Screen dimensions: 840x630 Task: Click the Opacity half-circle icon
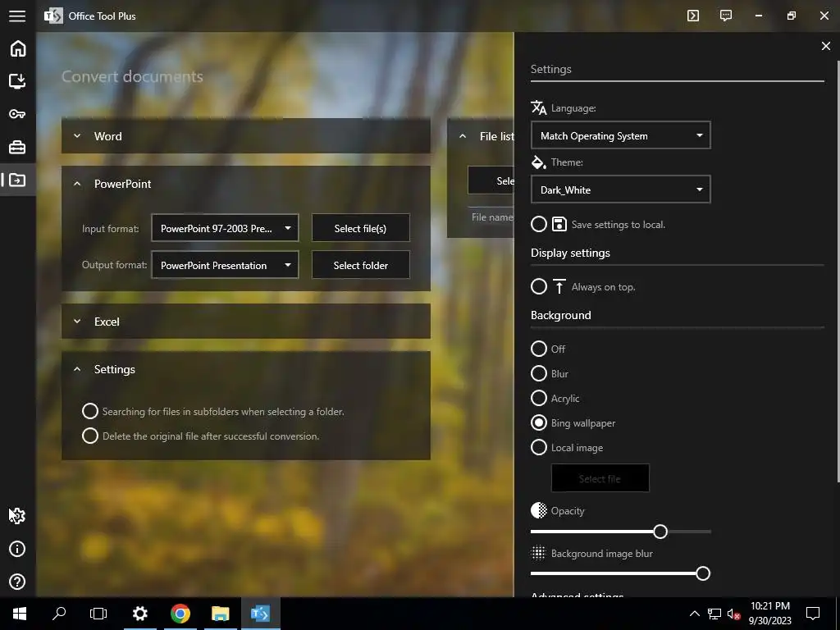[x=538, y=510]
